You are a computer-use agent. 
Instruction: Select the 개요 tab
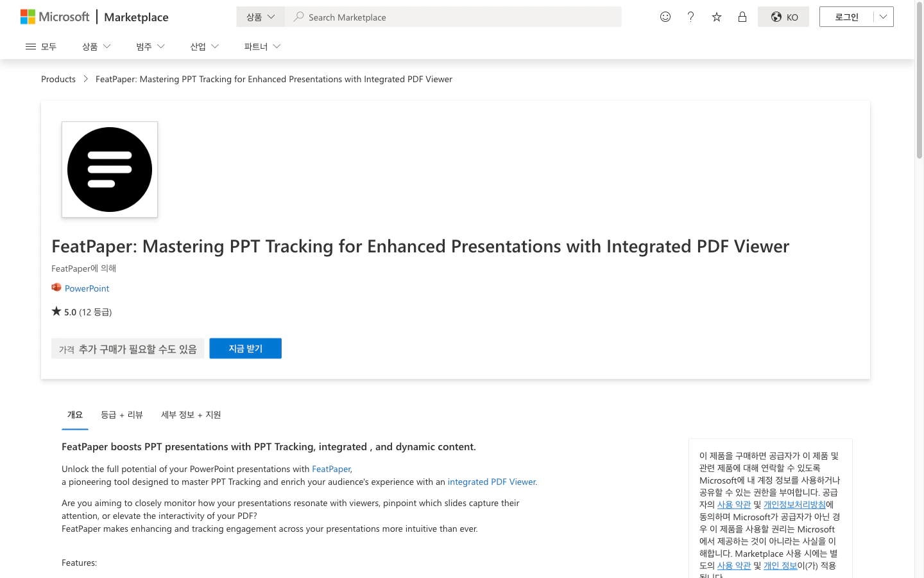(x=74, y=414)
